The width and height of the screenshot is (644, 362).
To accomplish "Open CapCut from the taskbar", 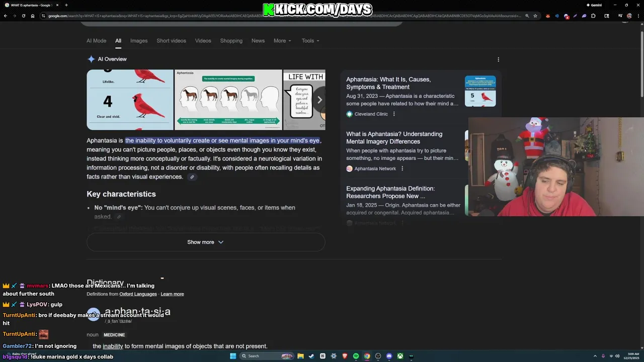I will tap(323, 356).
